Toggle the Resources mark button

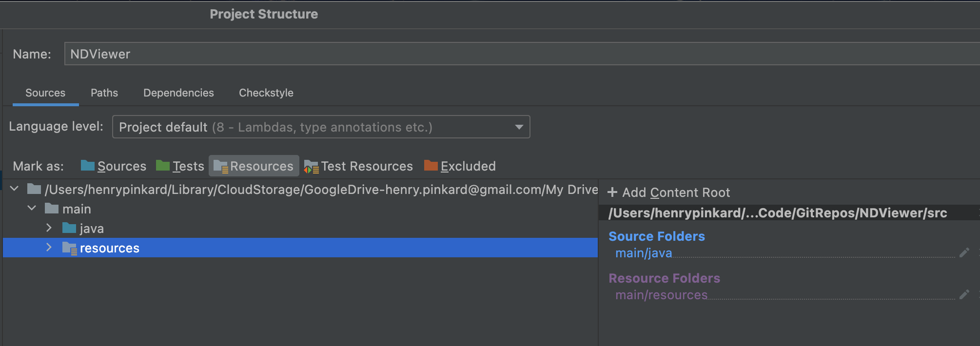[254, 166]
